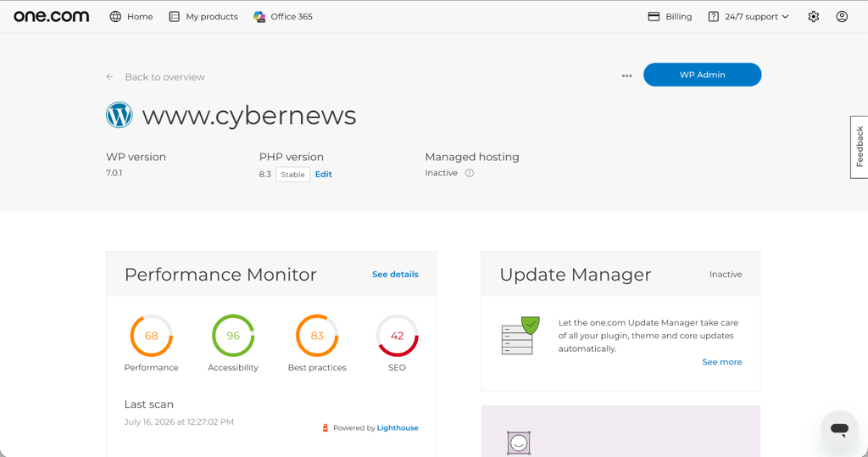Screen dimensions: 868x457
Task: Click the Lighthouse logo icon
Action: [x=325, y=427]
